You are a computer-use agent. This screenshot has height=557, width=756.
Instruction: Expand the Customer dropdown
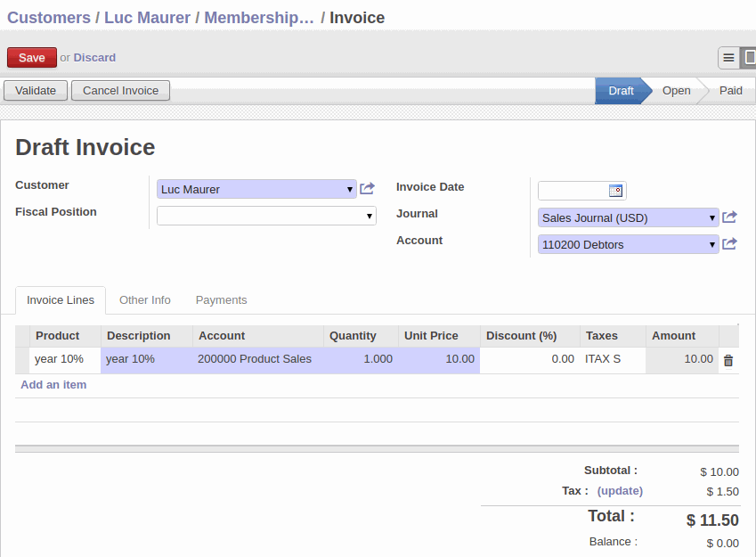tap(350, 190)
